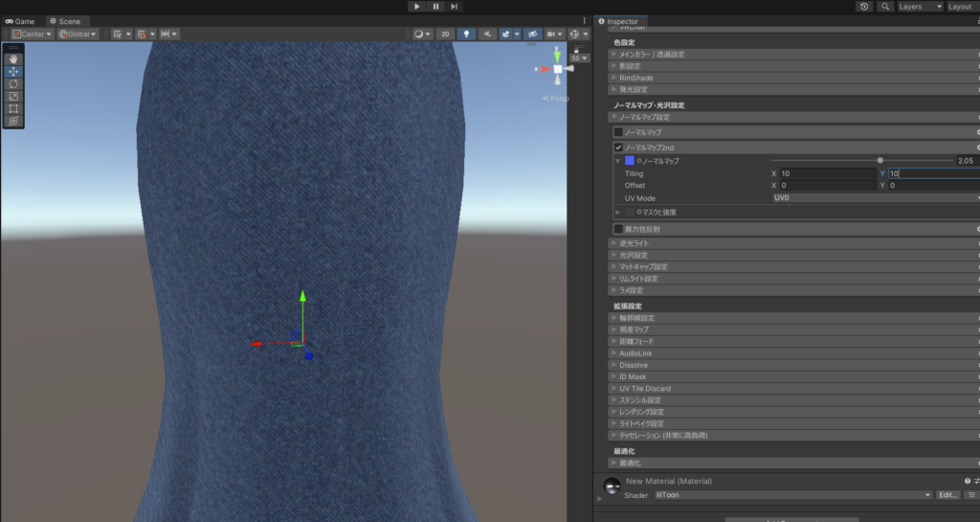Select the Rotate tool
Screen dimensions: 980x522
pyautogui.click(x=13, y=83)
